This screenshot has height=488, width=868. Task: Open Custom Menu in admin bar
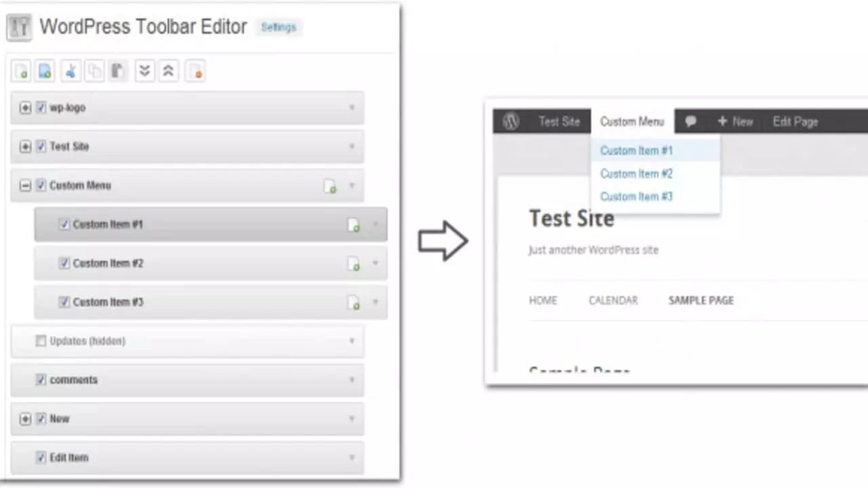pos(632,122)
